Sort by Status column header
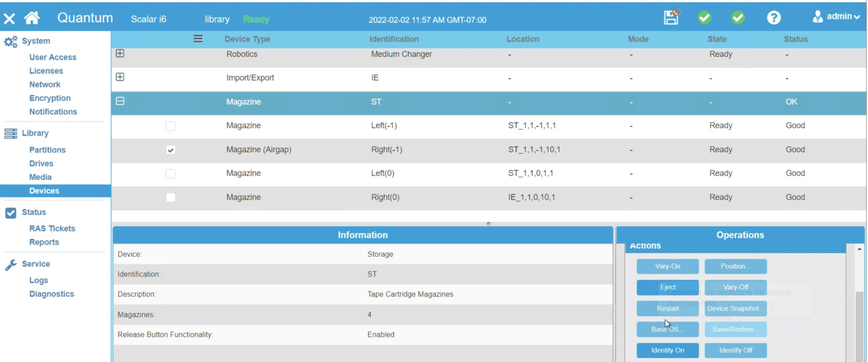Image resolution: width=868 pixels, height=362 pixels. [796, 39]
